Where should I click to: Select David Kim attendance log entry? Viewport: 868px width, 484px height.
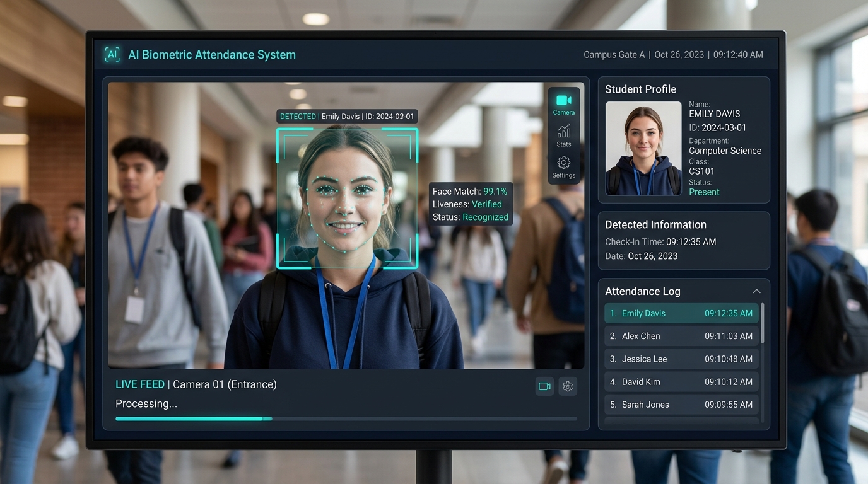pyautogui.click(x=681, y=381)
